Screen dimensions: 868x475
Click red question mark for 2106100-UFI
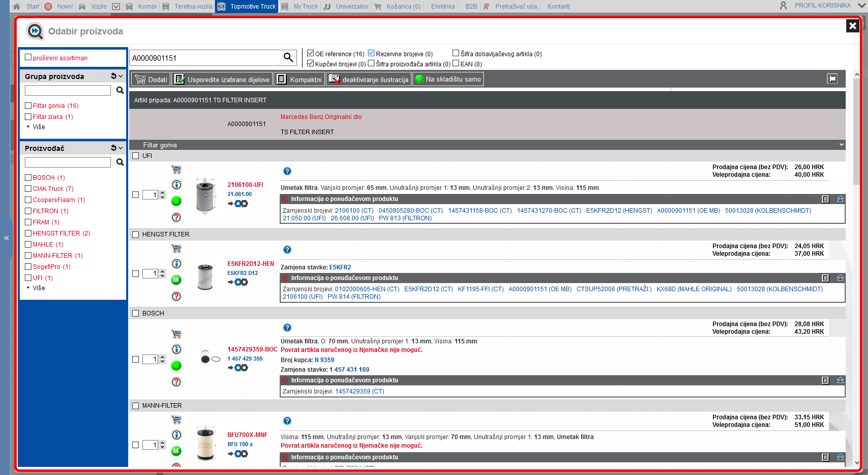tap(176, 217)
